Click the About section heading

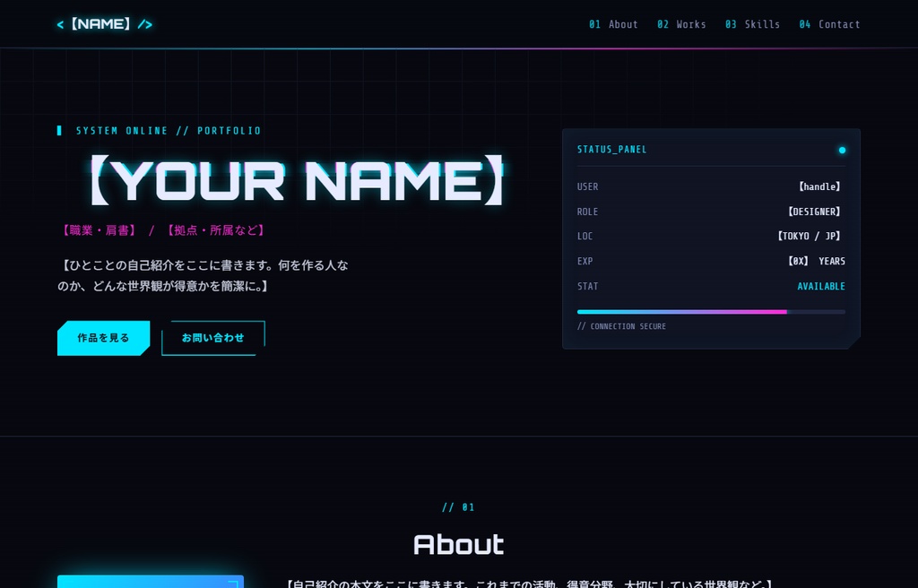(x=458, y=545)
